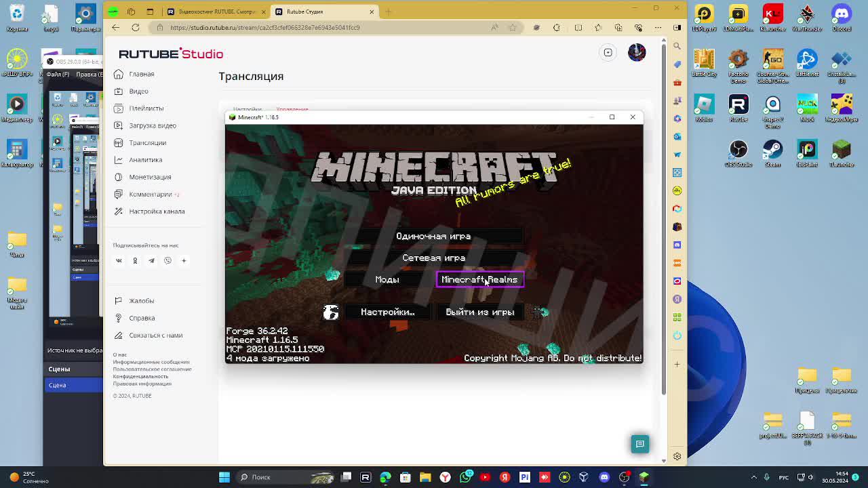Open the Windows Start menu
This screenshot has width=868, height=488.
click(x=224, y=477)
